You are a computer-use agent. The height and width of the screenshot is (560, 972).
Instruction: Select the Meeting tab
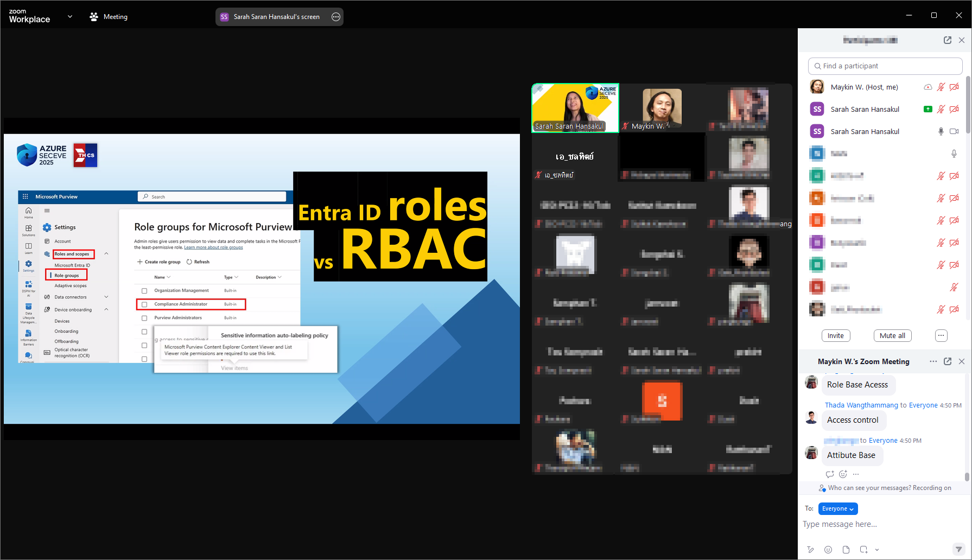(109, 17)
